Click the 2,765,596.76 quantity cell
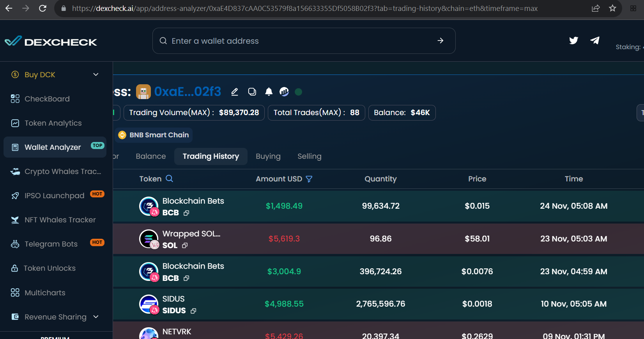 point(381,304)
